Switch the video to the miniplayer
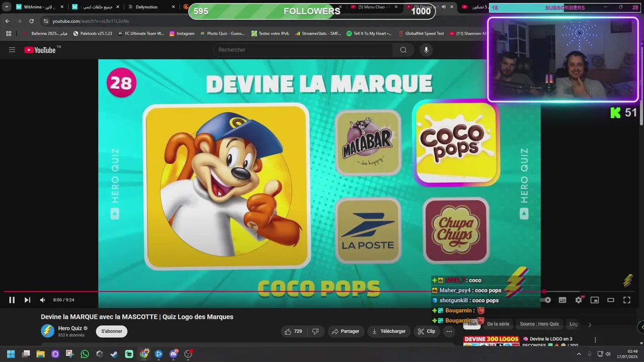The width and height of the screenshot is (644, 362). (x=595, y=300)
